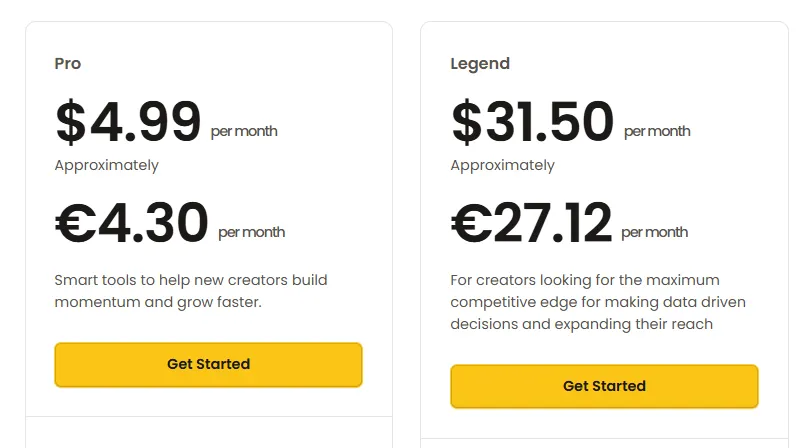
Task: Click Get Started under the Legend plan
Action: (x=604, y=387)
